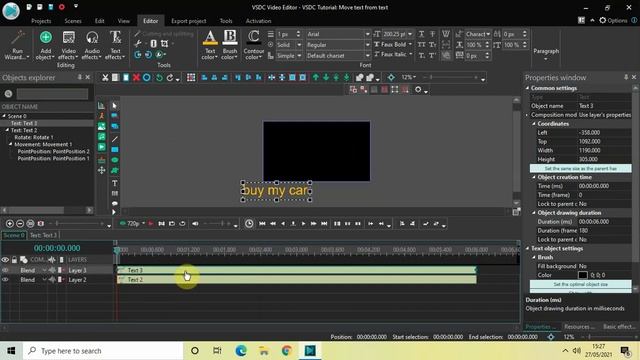Viewport: 640px width, 360px height.
Task: Collapse Coordinates section
Action: point(534,123)
